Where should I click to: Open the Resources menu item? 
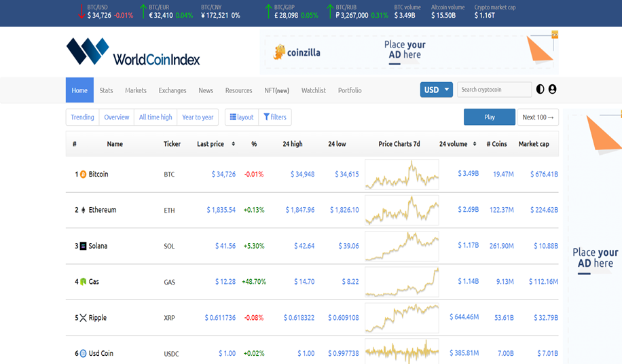239,90
